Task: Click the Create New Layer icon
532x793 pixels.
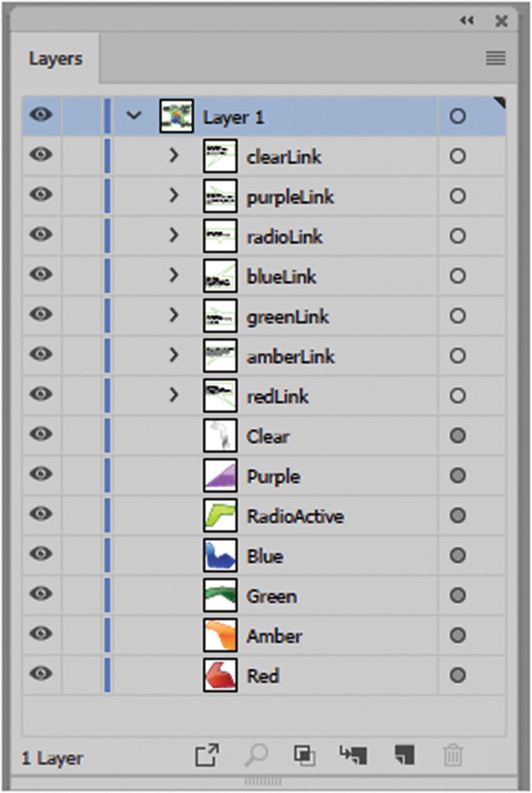Action: click(405, 755)
